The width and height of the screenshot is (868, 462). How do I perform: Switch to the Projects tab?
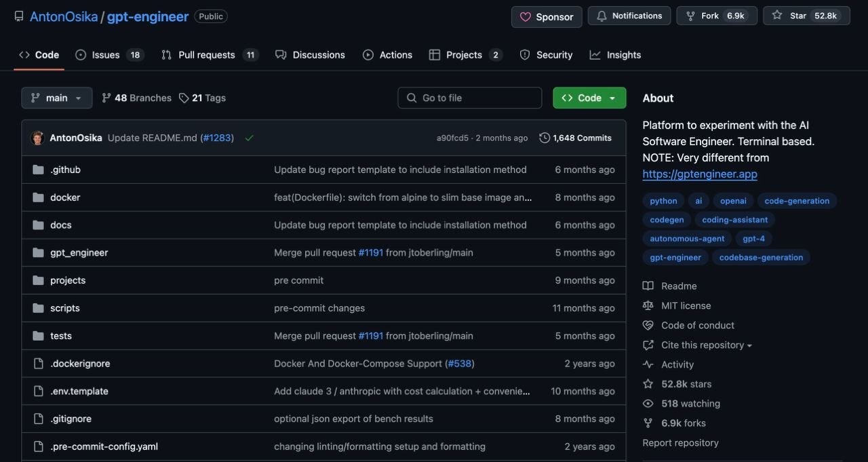pyautogui.click(x=466, y=55)
